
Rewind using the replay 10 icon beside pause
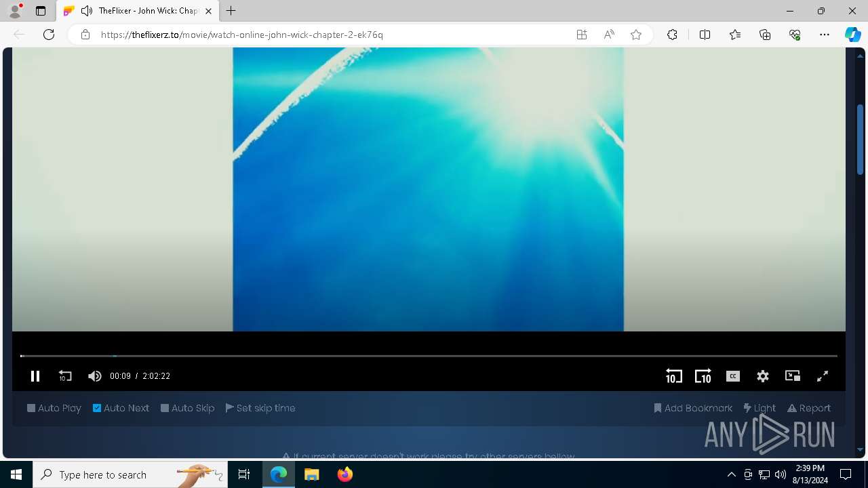[x=65, y=376]
